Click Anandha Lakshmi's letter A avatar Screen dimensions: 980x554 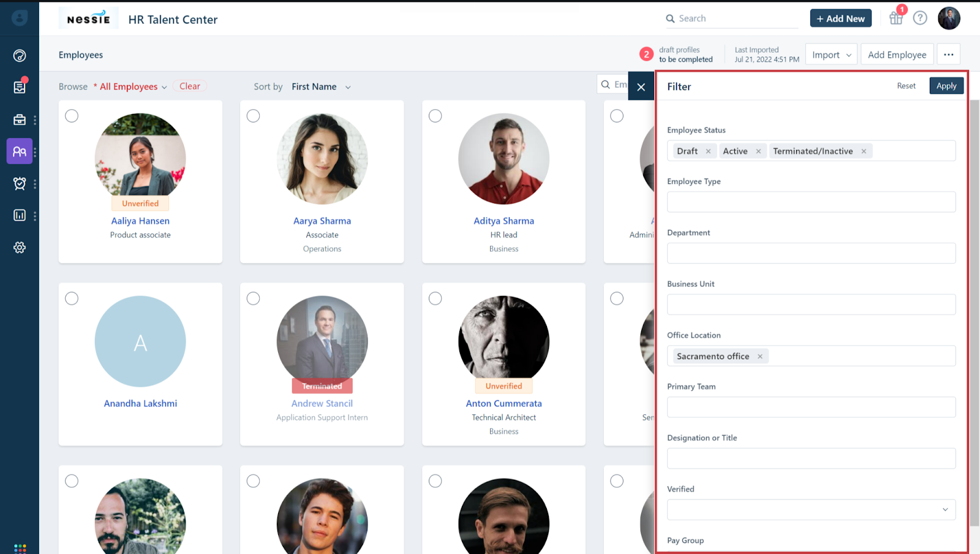tap(140, 341)
